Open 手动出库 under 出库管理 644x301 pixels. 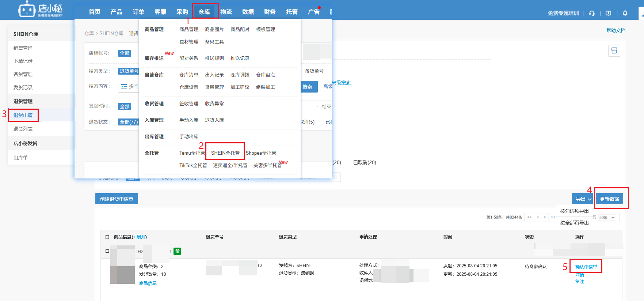tap(189, 136)
